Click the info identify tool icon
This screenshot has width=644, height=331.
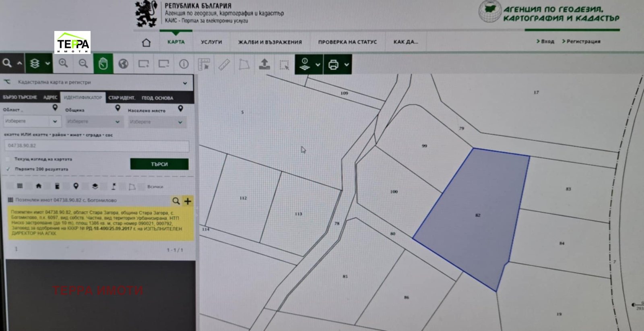(184, 64)
